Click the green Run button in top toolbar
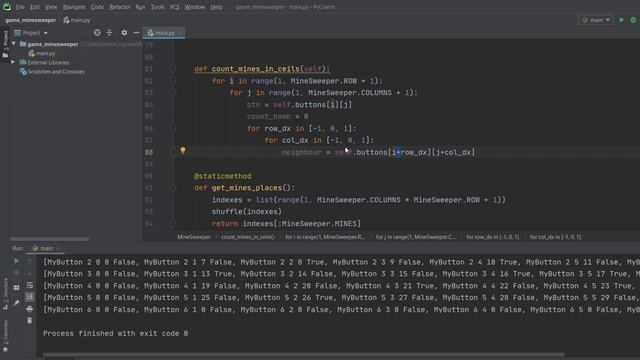This screenshot has width=640, height=360. pyautogui.click(x=622, y=20)
